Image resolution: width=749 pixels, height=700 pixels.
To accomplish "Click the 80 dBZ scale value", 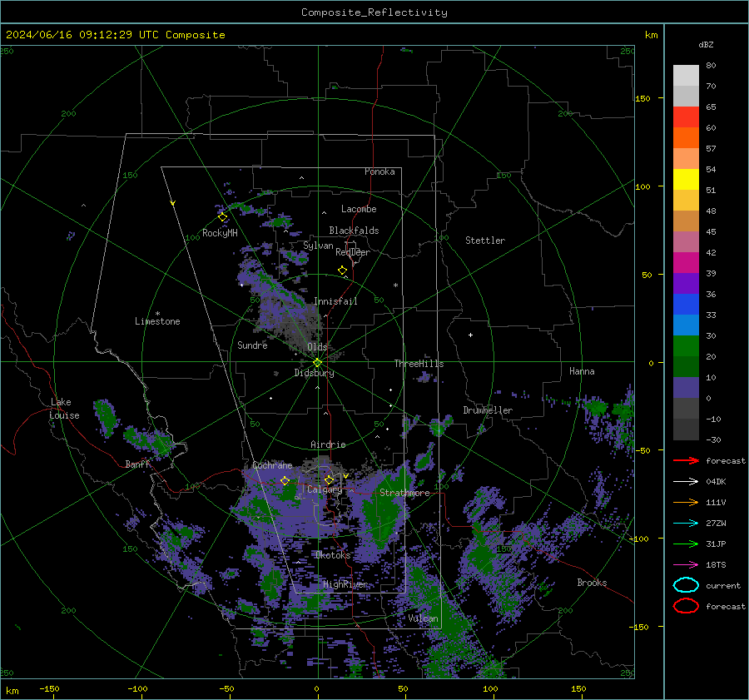I will pos(711,66).
